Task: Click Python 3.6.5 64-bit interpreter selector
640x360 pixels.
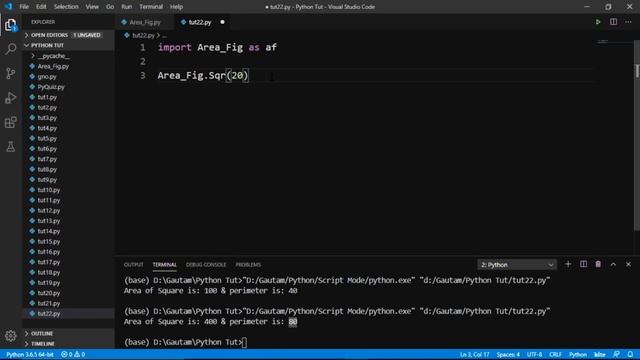Action: tap(30, 354)
